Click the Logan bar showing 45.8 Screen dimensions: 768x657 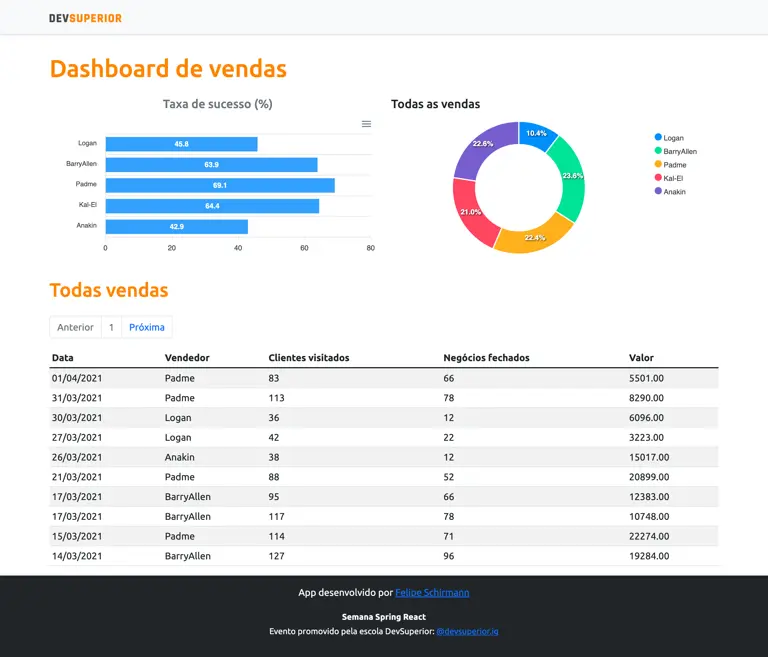click(181, 144)
